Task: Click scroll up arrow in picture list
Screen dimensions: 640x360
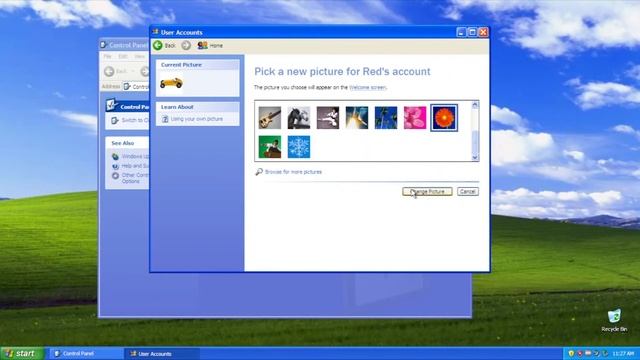Action: click(x=475, y=105)
